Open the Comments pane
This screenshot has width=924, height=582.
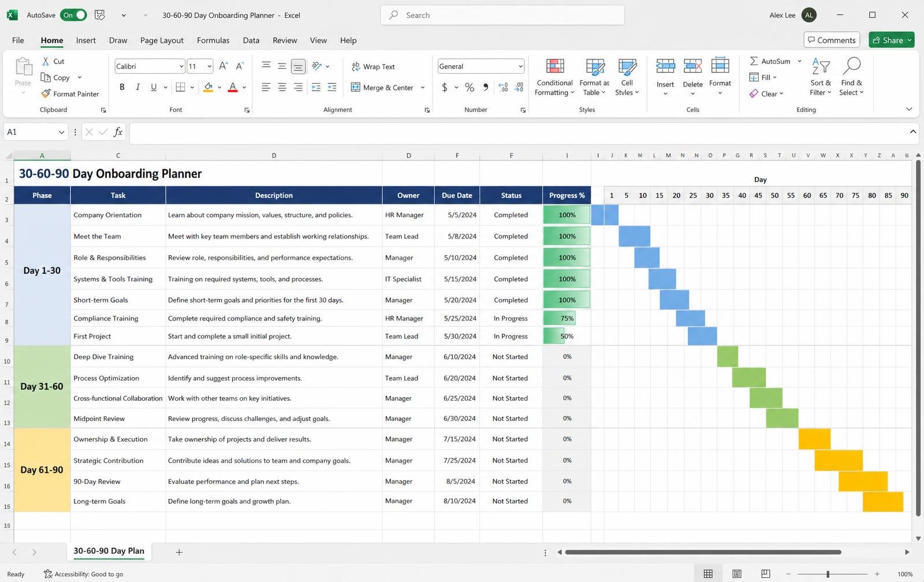point(832,40)
